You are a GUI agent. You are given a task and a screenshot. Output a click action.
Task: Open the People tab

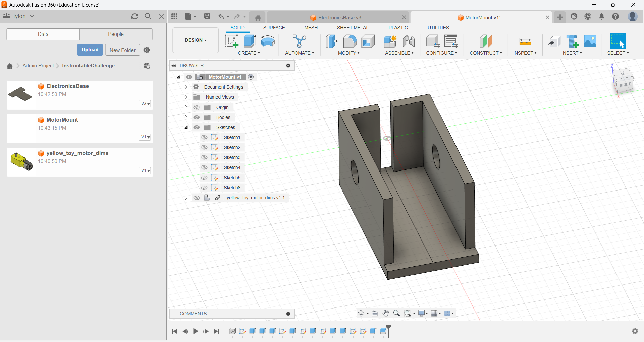[x=116, y=34]
